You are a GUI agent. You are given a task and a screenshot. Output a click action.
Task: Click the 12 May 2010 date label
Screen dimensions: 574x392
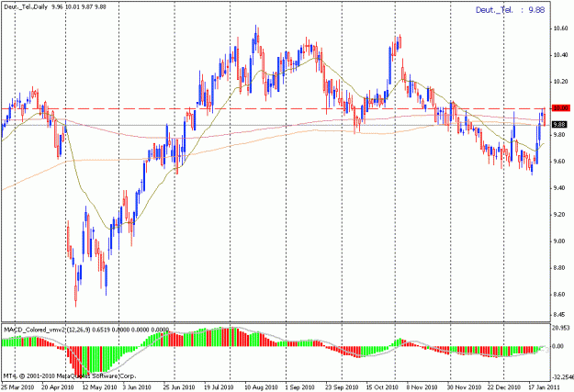99,387
